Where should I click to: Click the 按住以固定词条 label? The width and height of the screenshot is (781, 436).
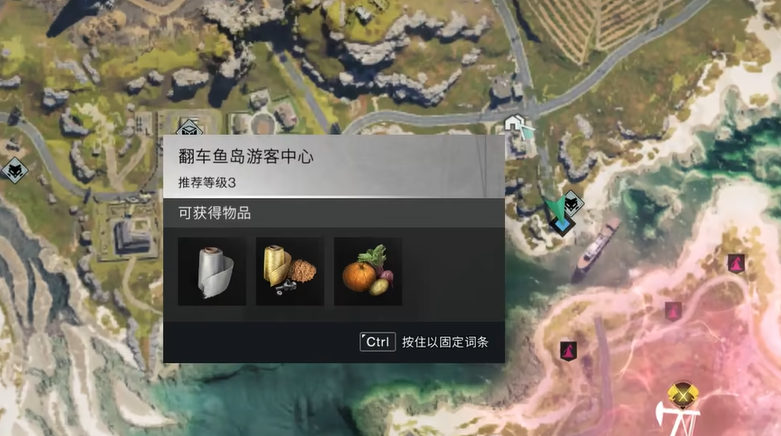[445, 342]
